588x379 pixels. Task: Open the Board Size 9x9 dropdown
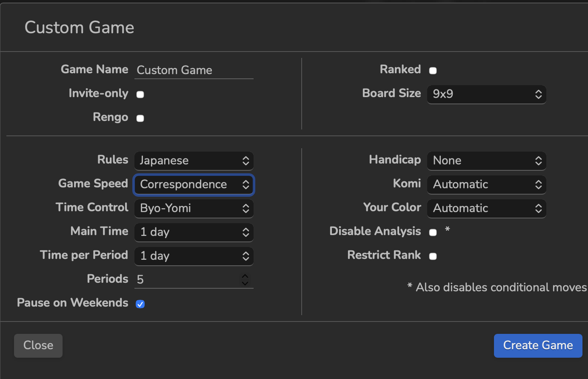[487, 94]
